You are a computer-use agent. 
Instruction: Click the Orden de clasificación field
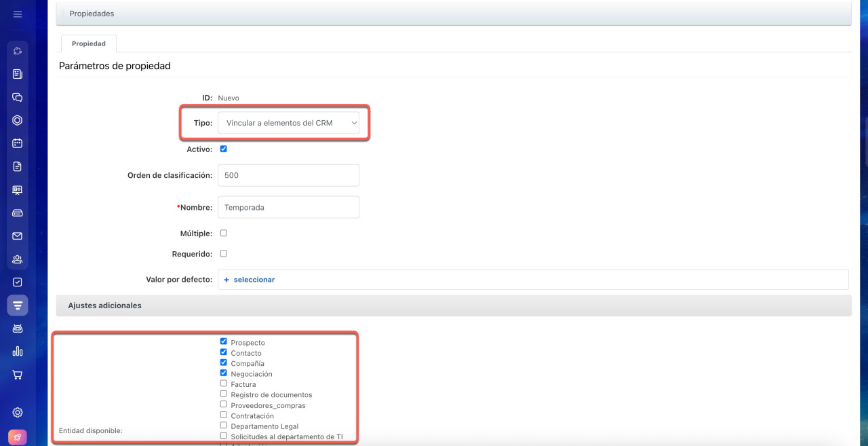click(288, 175)
